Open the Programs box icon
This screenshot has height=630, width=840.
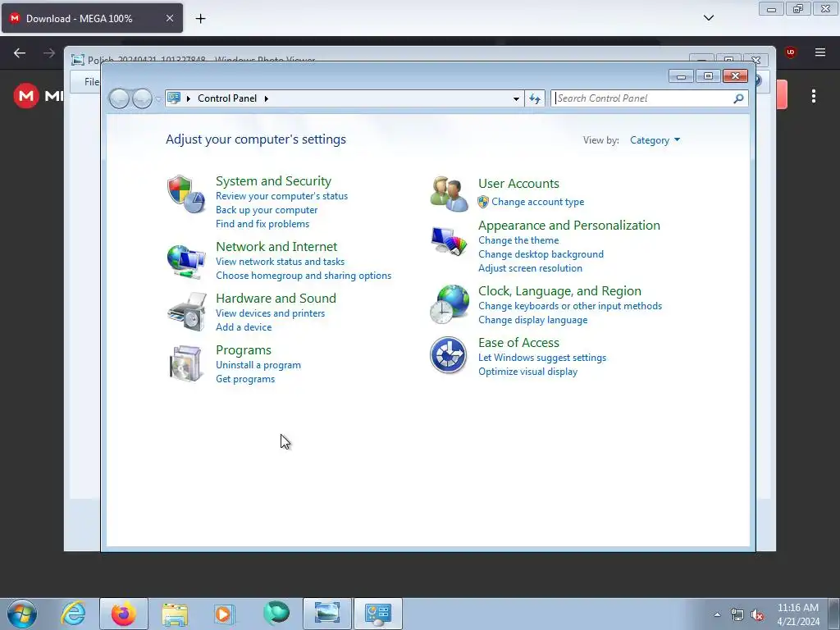(x=185, y=363)
